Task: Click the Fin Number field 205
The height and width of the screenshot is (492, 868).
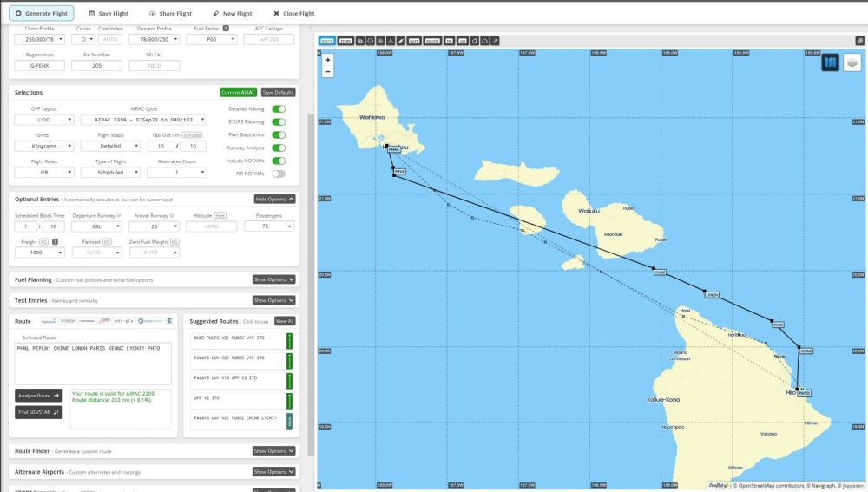Action: click(x=97, y=65)
